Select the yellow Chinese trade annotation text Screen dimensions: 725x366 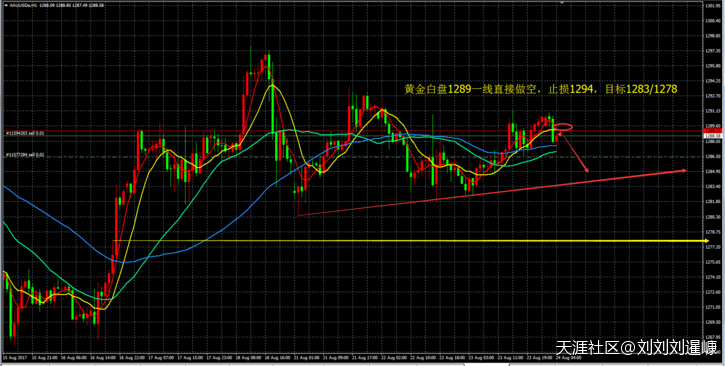point(541,90)
